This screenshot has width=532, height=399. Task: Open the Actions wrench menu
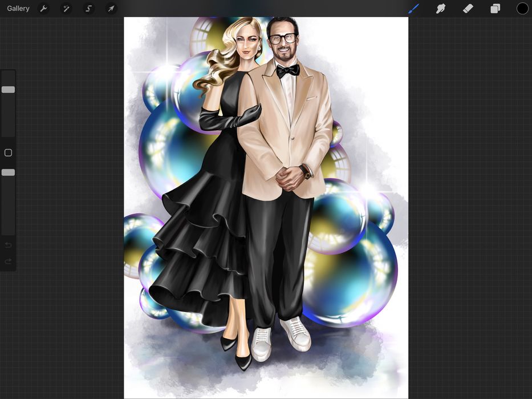click(43, 9)
